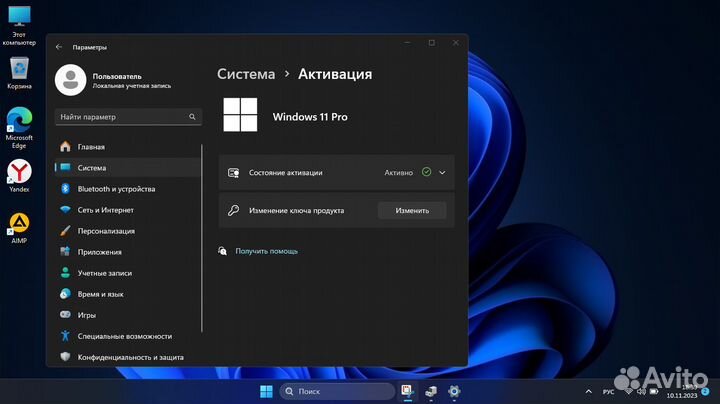Viewport: 720px width, 404px height.
Task: Click the taskbar Поиск search box
Action: [x=337, y=391]
